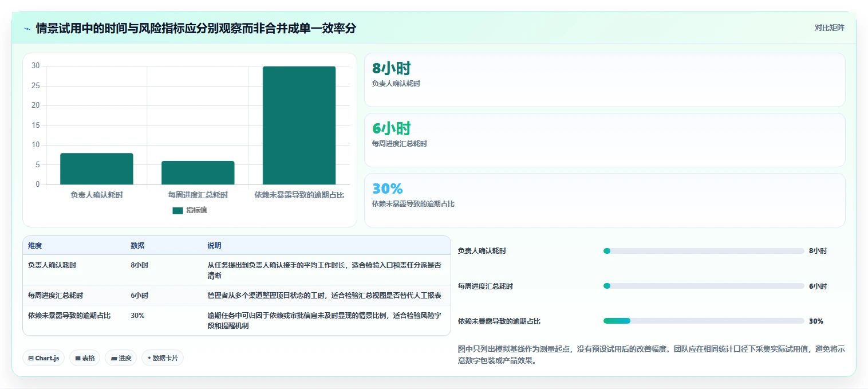
Task: Click description starting 从任务提出到负责人确认接手
Action: tap(324, 270)
